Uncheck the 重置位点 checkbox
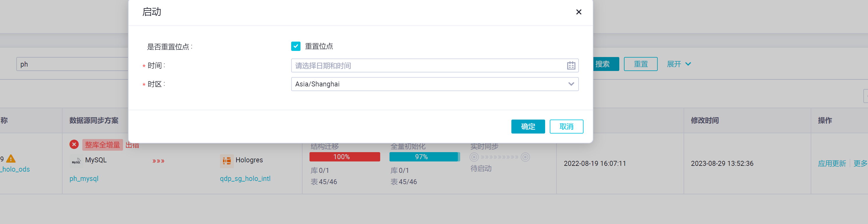 (296, 46)
